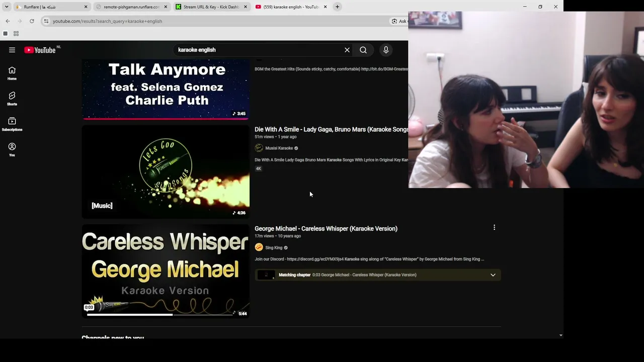644x362 pixels.
Task: Play the Careless Whisper karaoke thumbnail
Action: coord(166,271)
